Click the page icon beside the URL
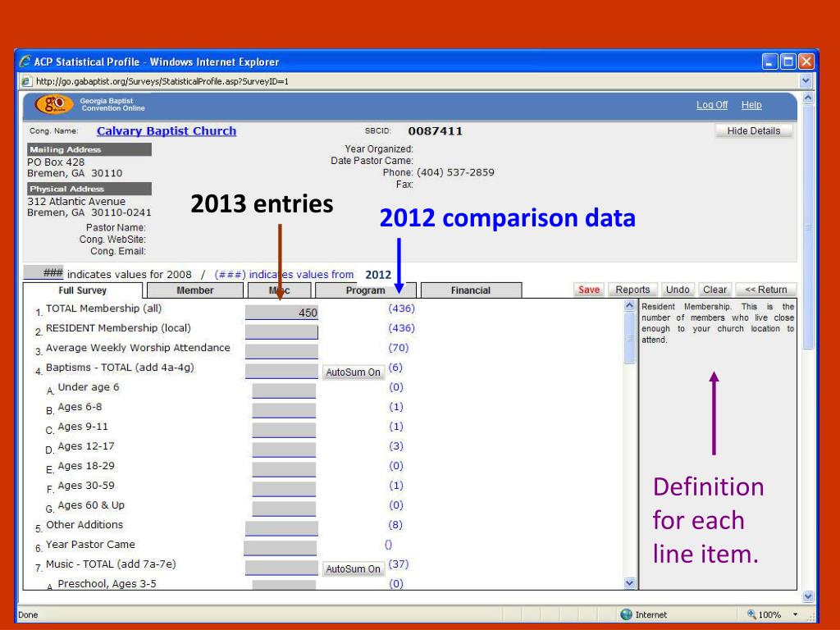 point(25,81)
